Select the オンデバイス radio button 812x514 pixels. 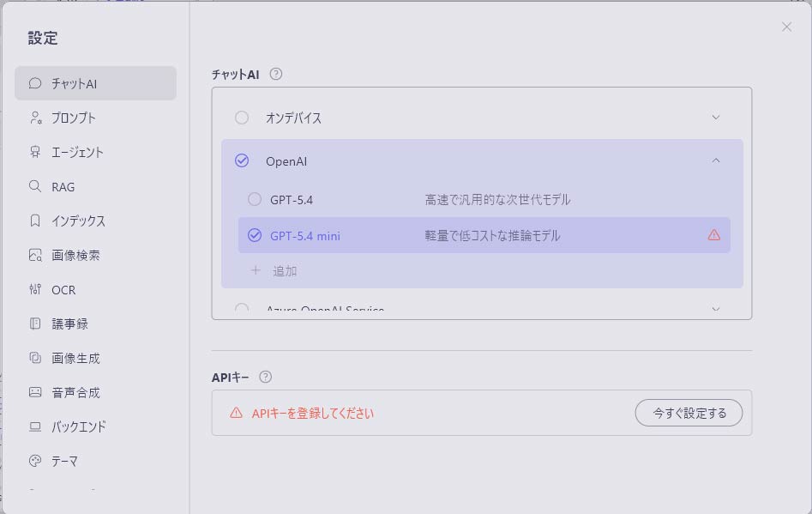coord(242,118)
